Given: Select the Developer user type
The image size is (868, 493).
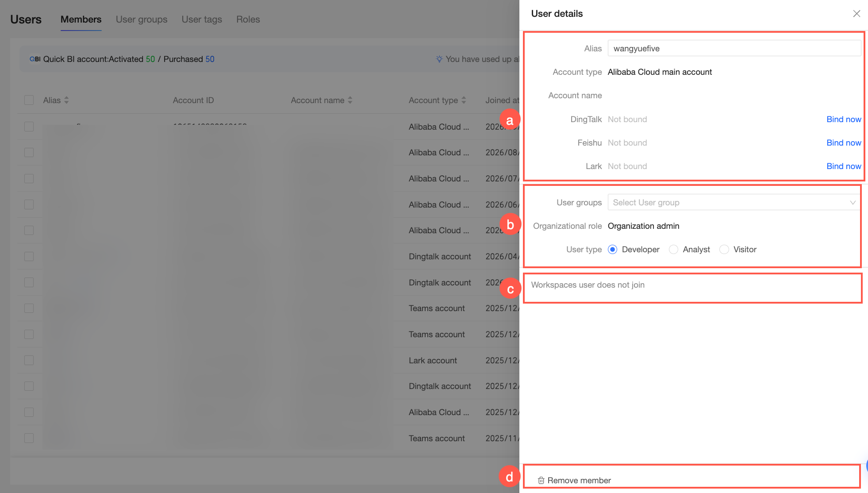Looking at the screenshot, I should (x=612, y=250).
